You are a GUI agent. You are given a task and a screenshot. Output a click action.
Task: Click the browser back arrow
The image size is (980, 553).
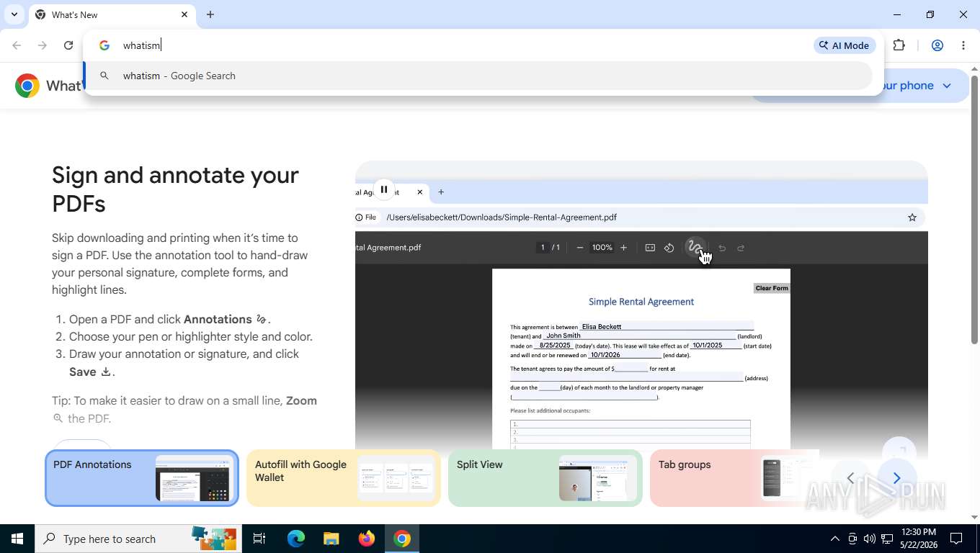[x=17, y=45]
